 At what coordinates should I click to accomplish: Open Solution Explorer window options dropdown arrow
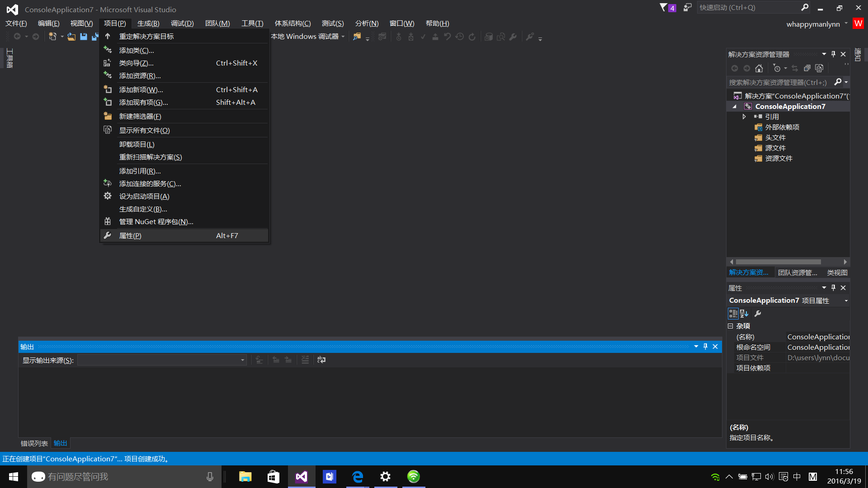pyautogui.click(x=824, y=54)
